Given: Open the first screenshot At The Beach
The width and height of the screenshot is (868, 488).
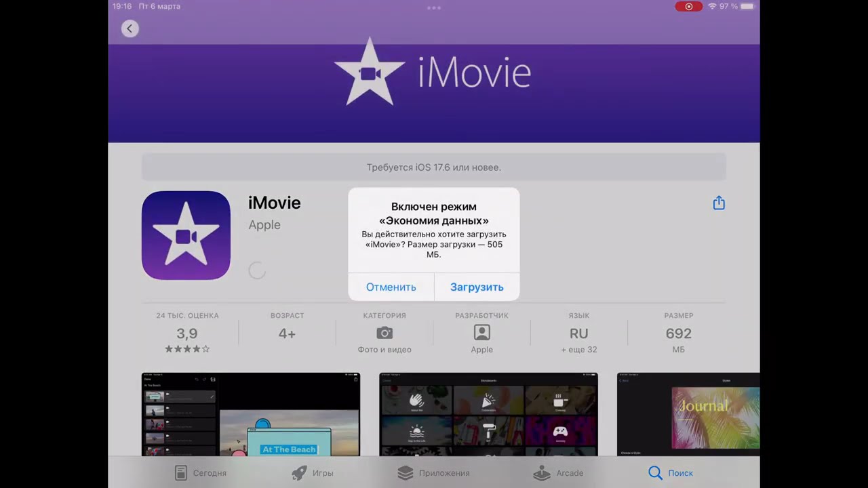Looking at the screenshot, I should click(251, 414).
